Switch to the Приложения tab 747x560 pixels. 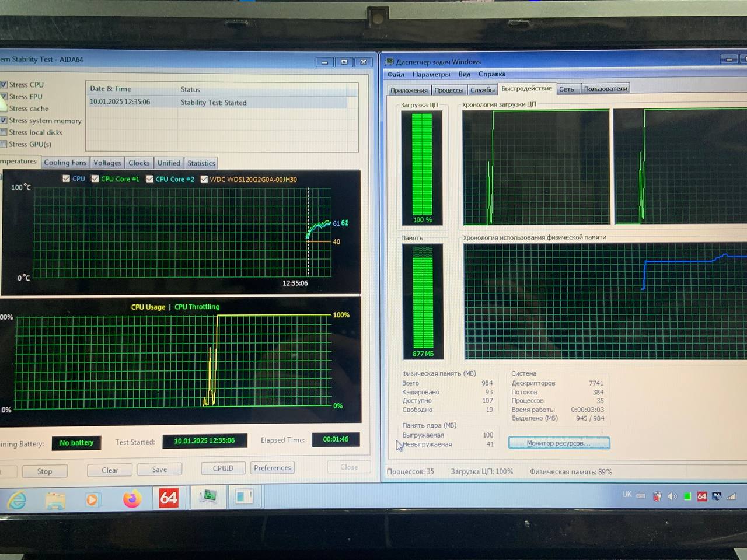tap(409, 90)
